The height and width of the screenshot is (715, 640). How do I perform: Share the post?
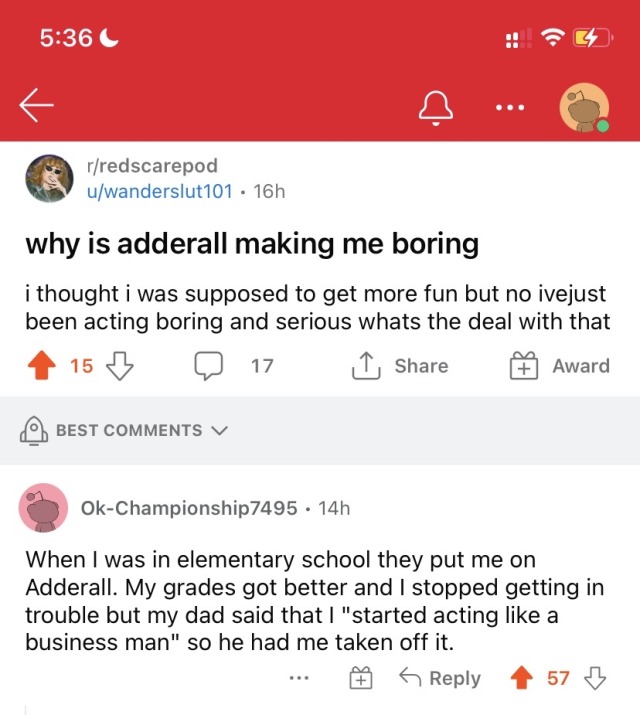point(400,366)
